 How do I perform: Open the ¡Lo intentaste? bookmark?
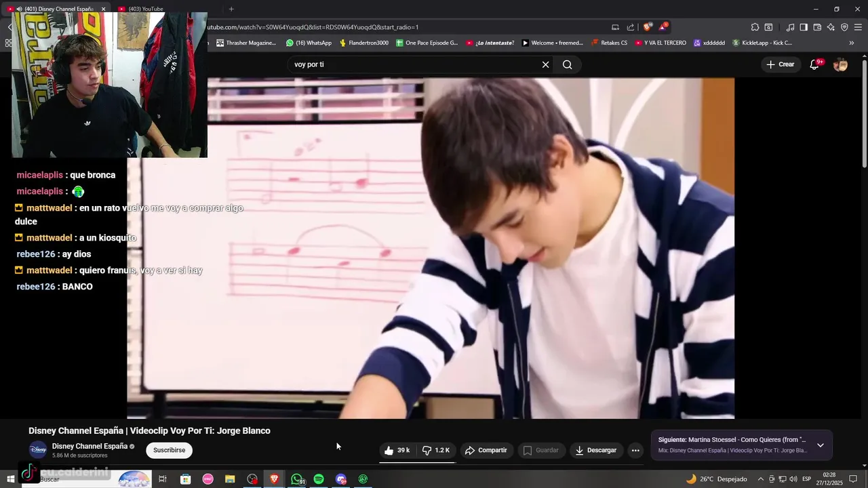point(490,43)
